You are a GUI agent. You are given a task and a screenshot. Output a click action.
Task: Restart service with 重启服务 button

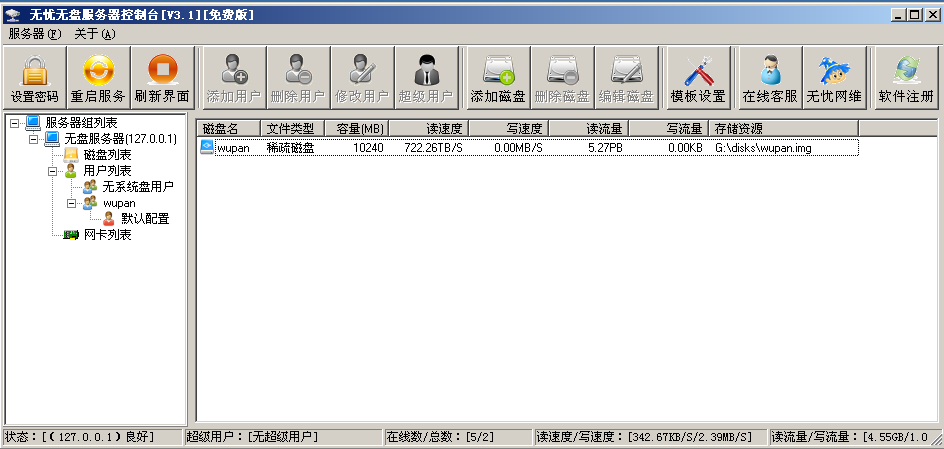[98, 78]
